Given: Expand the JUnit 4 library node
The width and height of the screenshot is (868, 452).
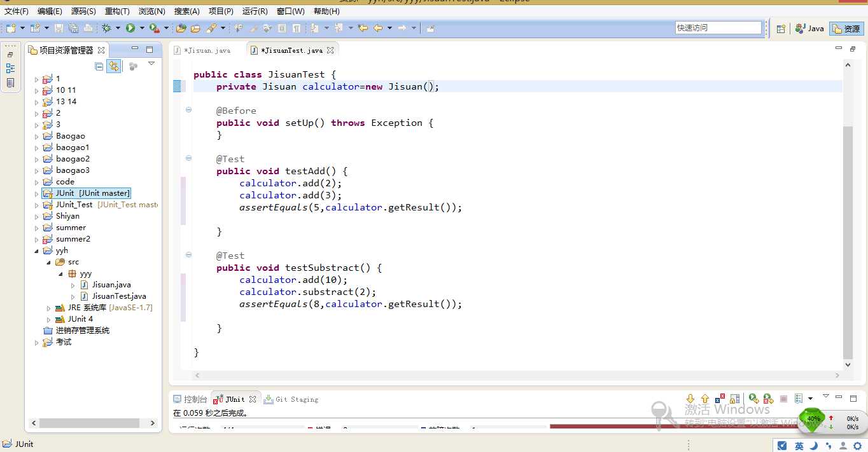Looking at the screenshot, I should click(x=48, y=319).
